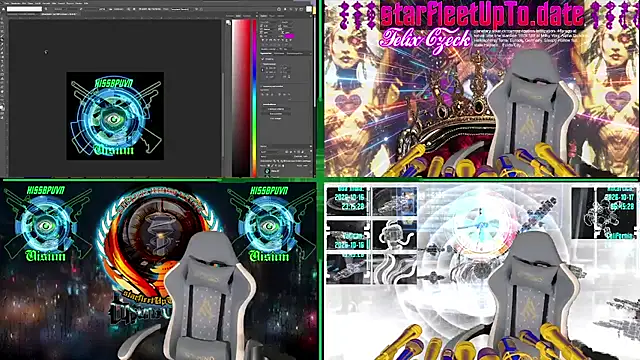Click the right panel vertical scrollbar
640x360 pixels.
(315, 61)
